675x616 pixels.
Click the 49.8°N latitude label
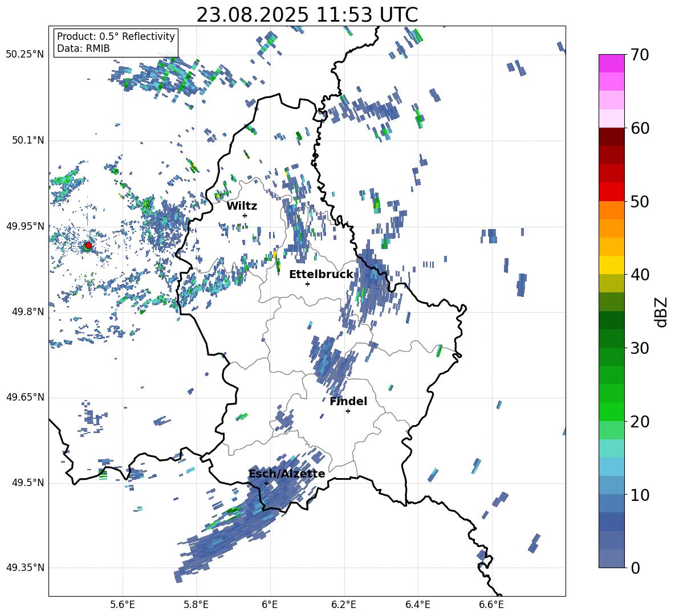click(27, 312)
